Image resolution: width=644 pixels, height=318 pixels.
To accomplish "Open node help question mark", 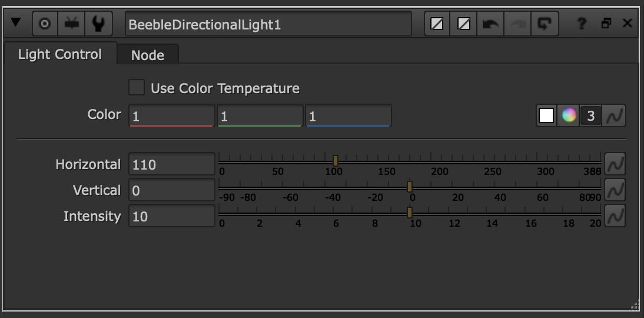I will [x=582, y=24].
